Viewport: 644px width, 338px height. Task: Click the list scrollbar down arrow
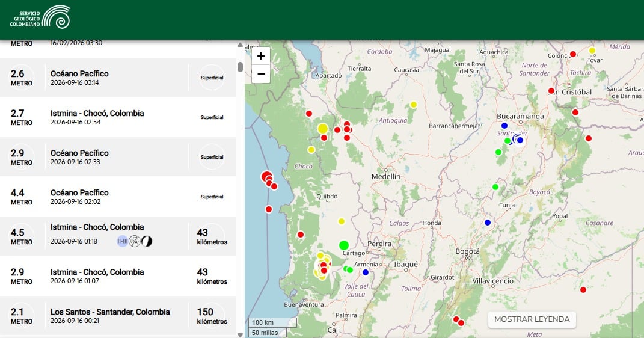coord(241,335)
